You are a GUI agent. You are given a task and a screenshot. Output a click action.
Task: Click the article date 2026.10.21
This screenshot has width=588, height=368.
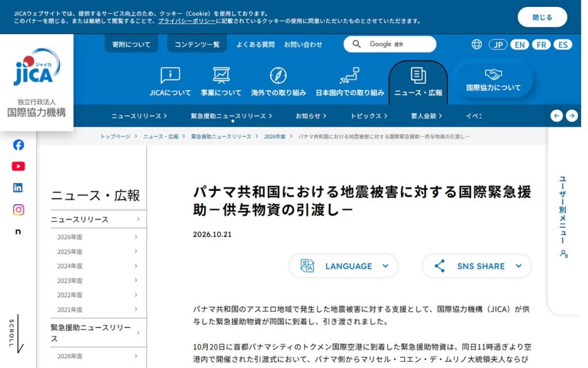212,235
